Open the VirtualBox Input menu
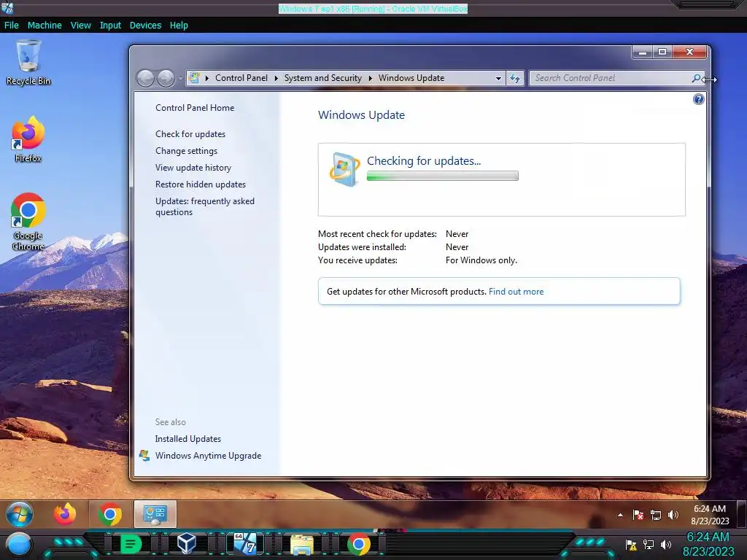 (x=110, y=26)
